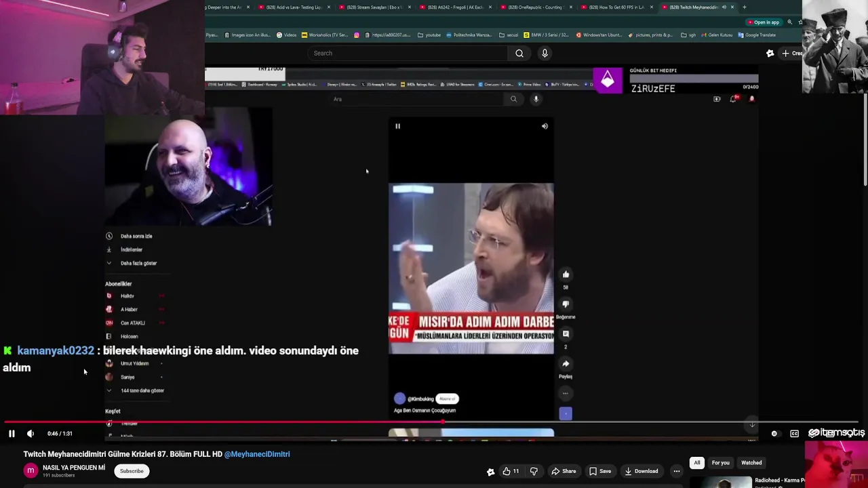Image resolution: width=868 pixels, height=488 pixels.
Task: Click Abone ol next to @Kimbuking
Action: [448, 399]
